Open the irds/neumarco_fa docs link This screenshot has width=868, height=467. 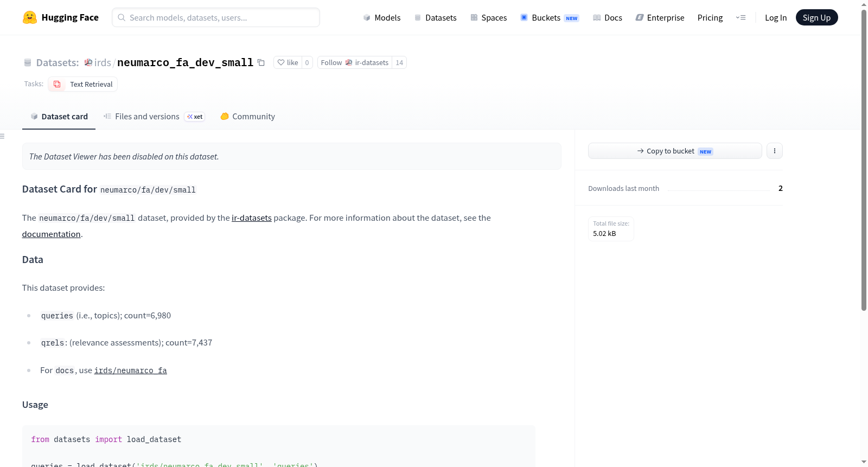[131, 370]
